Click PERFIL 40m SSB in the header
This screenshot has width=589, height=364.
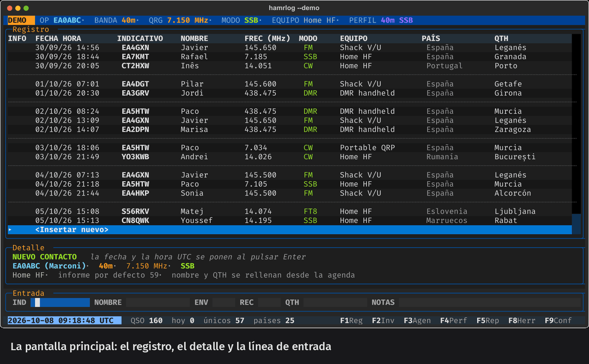381,20
